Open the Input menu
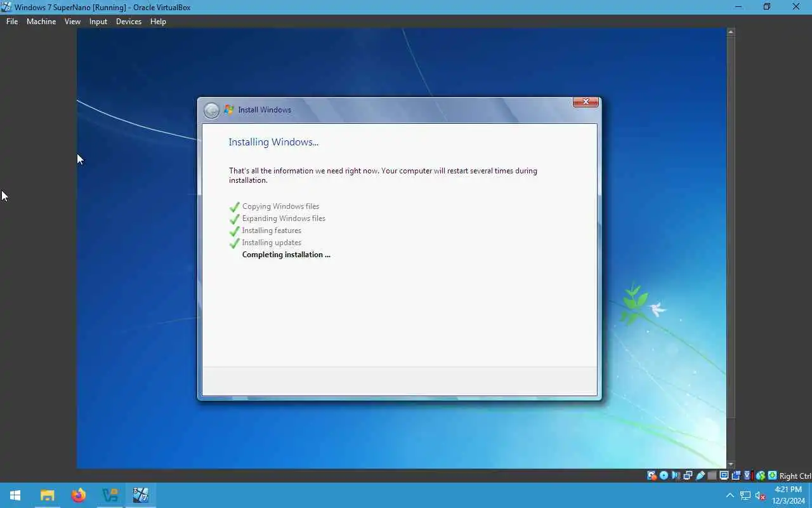Screen dimensions: 812x508 [x=98, y=21]
